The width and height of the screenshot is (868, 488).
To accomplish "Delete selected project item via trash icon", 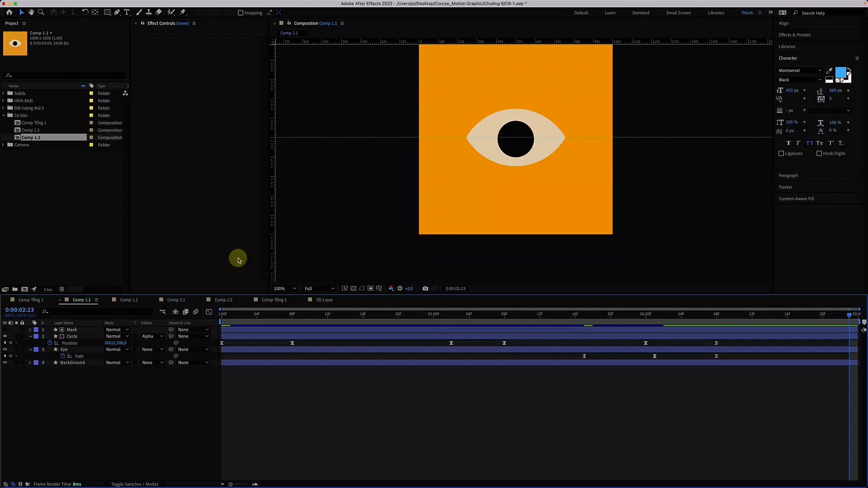I will (62, 289).
